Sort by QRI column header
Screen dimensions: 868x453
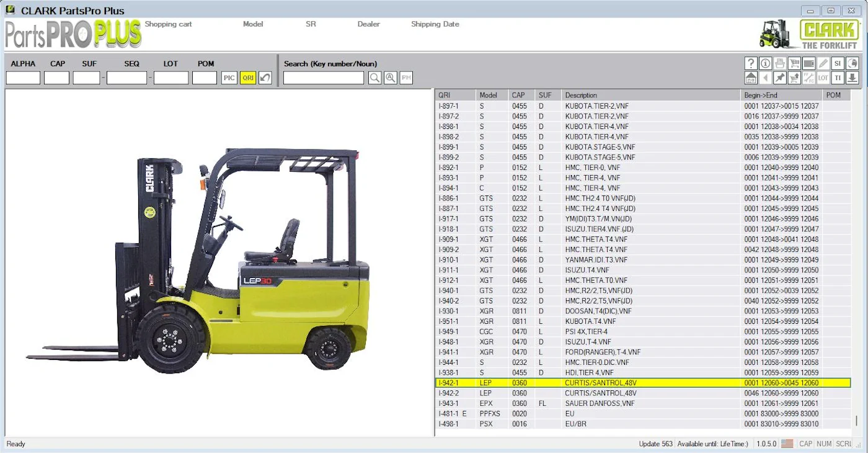tap(455, 95)
